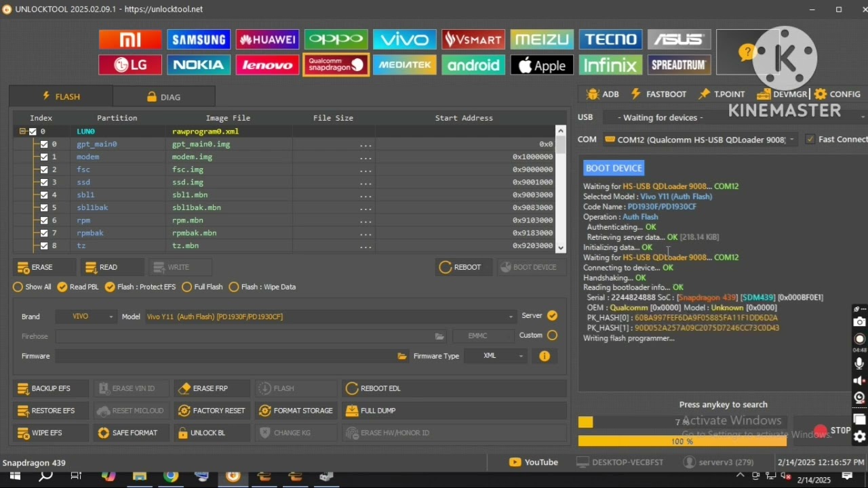Expand the USB Waiting for devices dropdown
868x488 pixels.
pos(734,117)
